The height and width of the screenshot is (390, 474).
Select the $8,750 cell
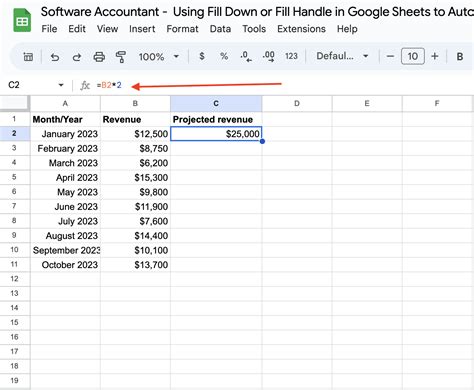pos(135,148)
